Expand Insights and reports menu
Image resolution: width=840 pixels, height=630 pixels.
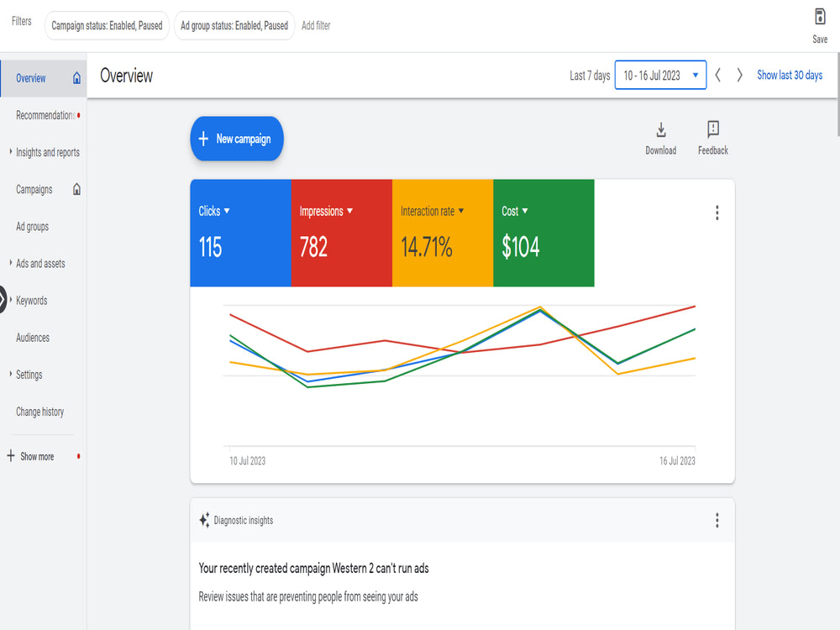11,151
